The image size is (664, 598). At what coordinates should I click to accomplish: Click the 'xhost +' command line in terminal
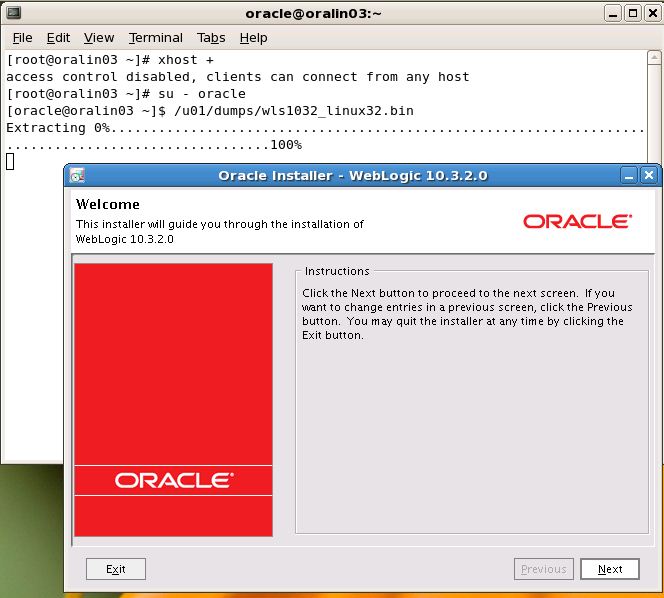110,60
